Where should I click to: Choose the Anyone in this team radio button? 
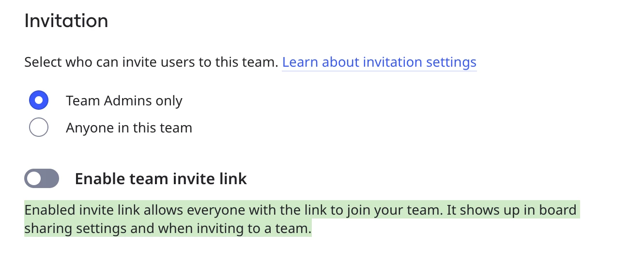[39, 128]
